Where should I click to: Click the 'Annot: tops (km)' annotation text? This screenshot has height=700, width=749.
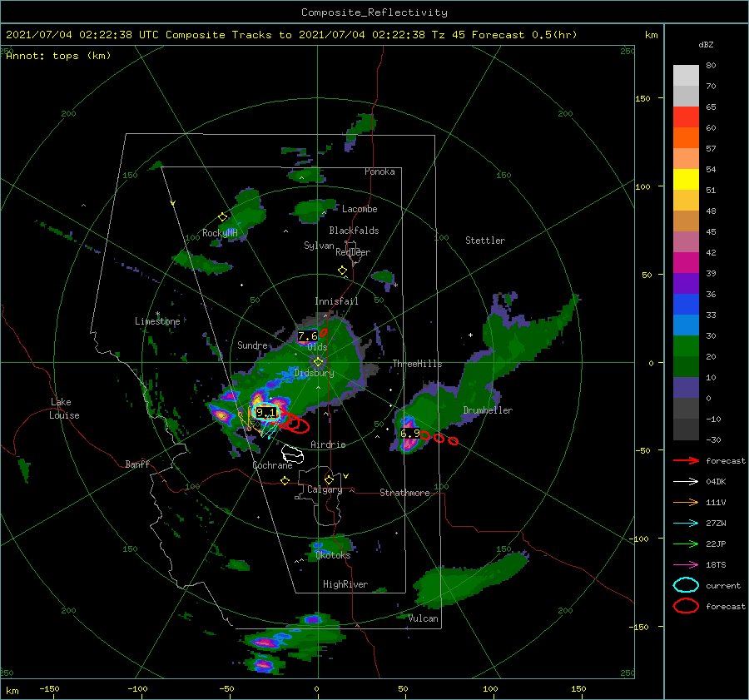(58, 56)
